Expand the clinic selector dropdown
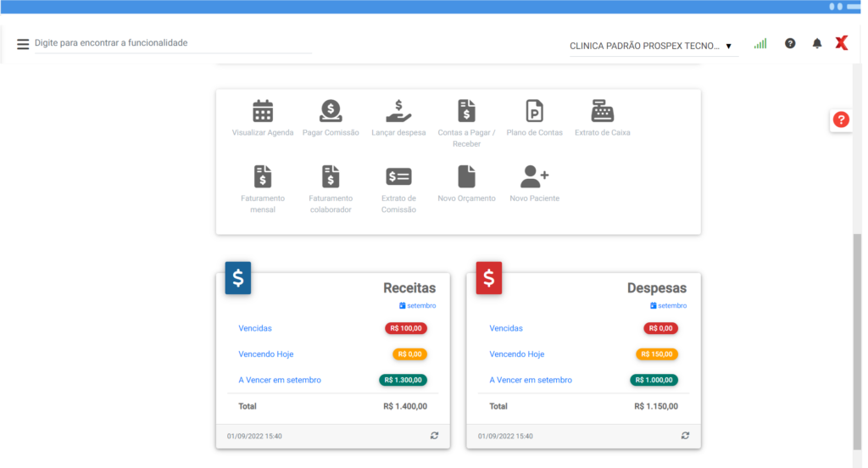Screen dimensions: 868x468 (x=728, y=46)
